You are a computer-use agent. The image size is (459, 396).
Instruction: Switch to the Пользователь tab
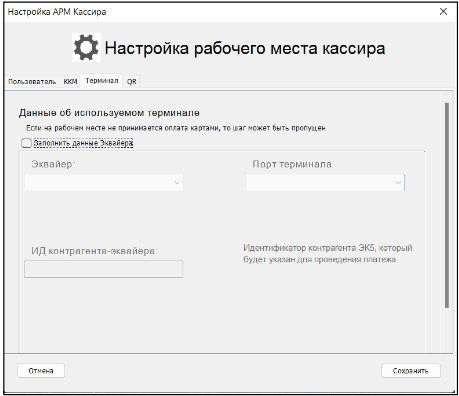pos(32,81)
